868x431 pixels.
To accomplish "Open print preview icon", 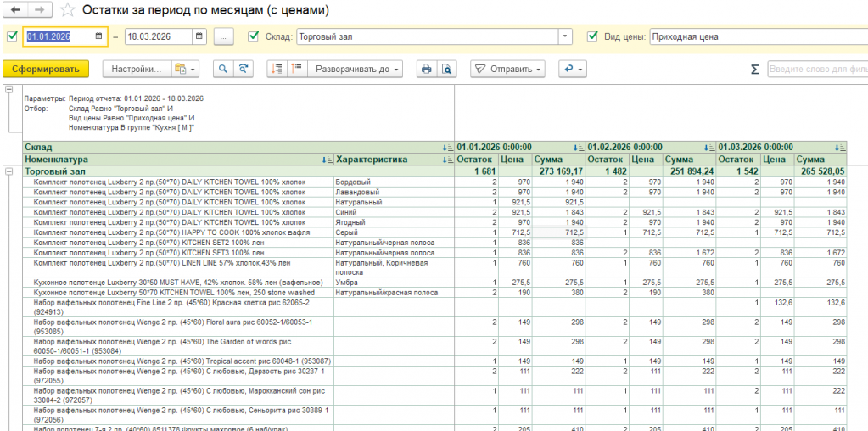I will (446, 69).
